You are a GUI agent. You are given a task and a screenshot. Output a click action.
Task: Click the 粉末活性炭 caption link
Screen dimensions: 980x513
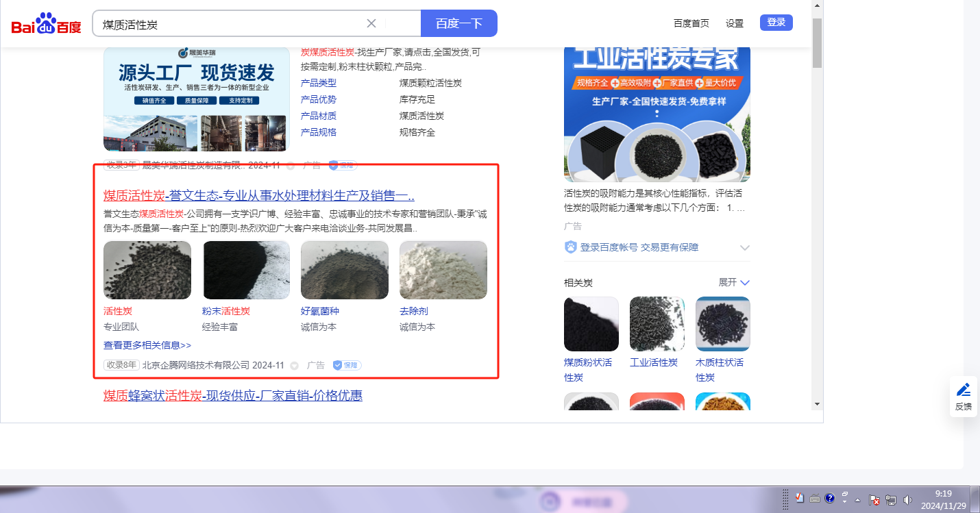click(x=226, y=311)
